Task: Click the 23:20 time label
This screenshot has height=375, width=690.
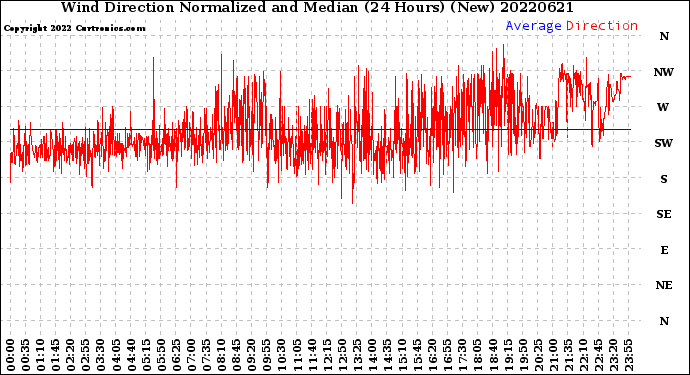Action: (613, 356)
